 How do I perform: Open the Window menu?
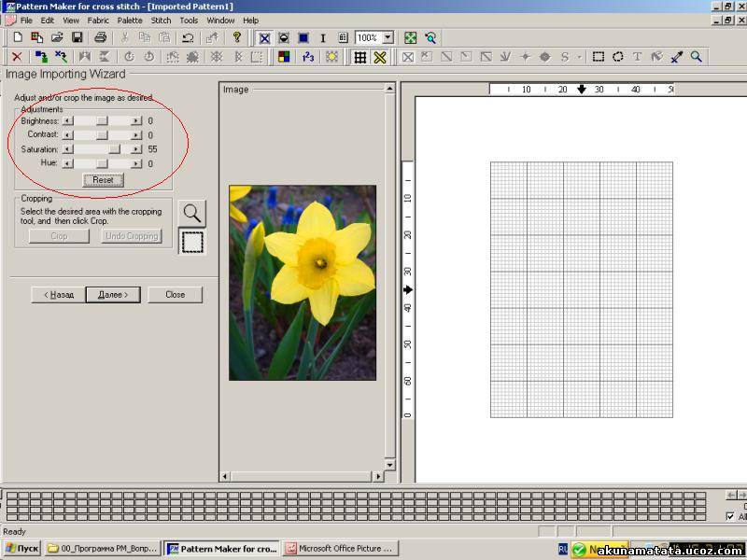pos(220,21)
